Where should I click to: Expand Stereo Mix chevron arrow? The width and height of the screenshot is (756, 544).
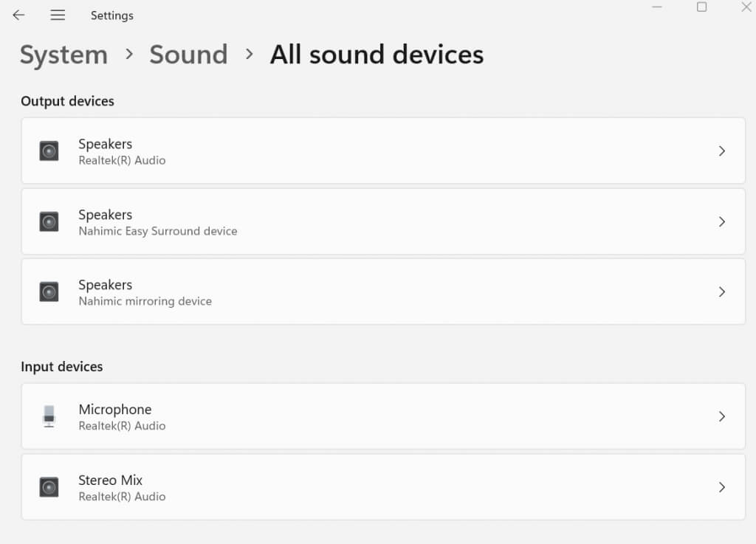click(722, 487)
